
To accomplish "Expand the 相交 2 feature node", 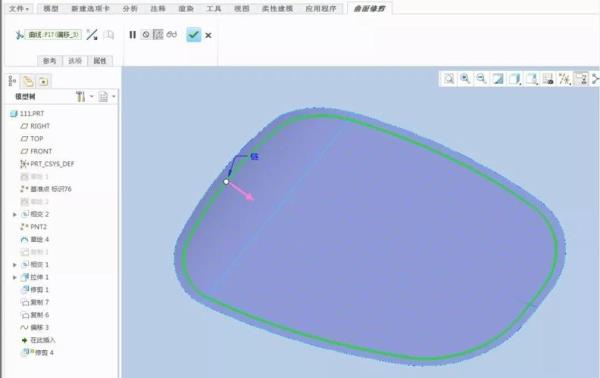I will click(x=15, y=214).
